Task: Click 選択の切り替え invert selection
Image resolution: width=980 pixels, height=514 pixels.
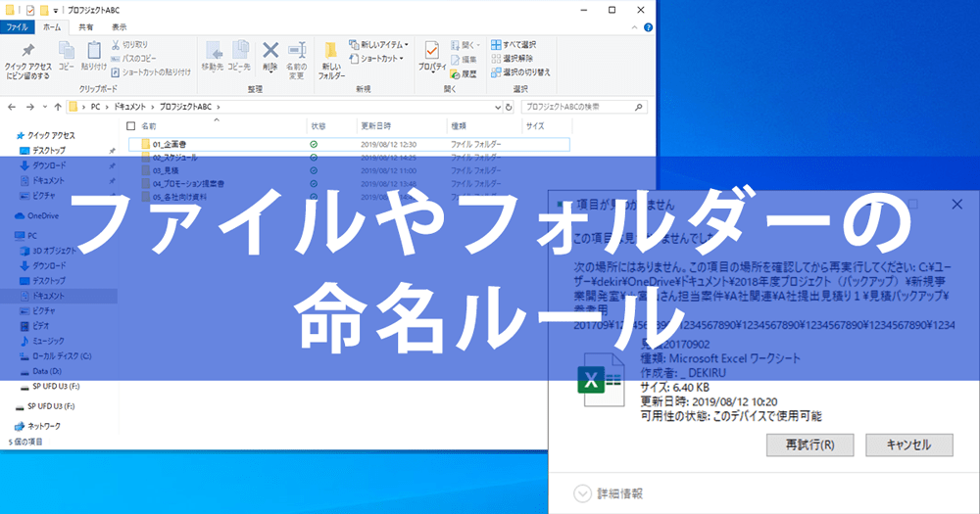Action: pyautogui.click(x=520, y=72)
